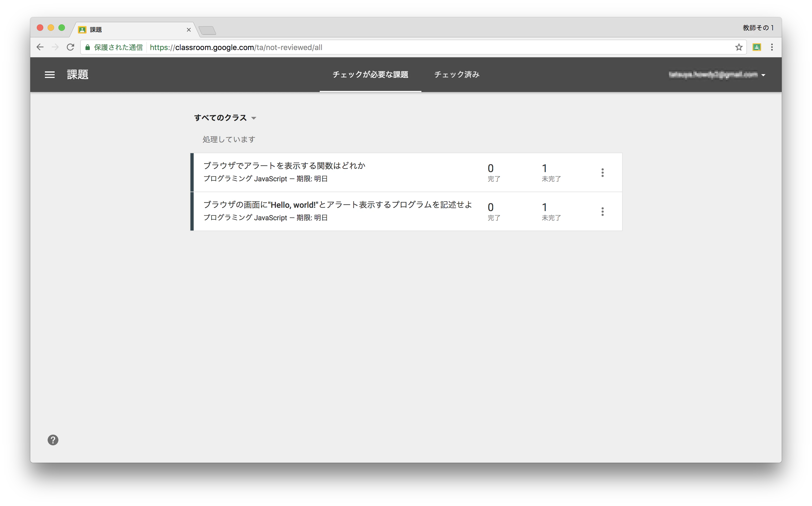Click the macOS green fullscreen button
Image resolution: width=812 pixels, height=506 pixels.
pos(61,28)
